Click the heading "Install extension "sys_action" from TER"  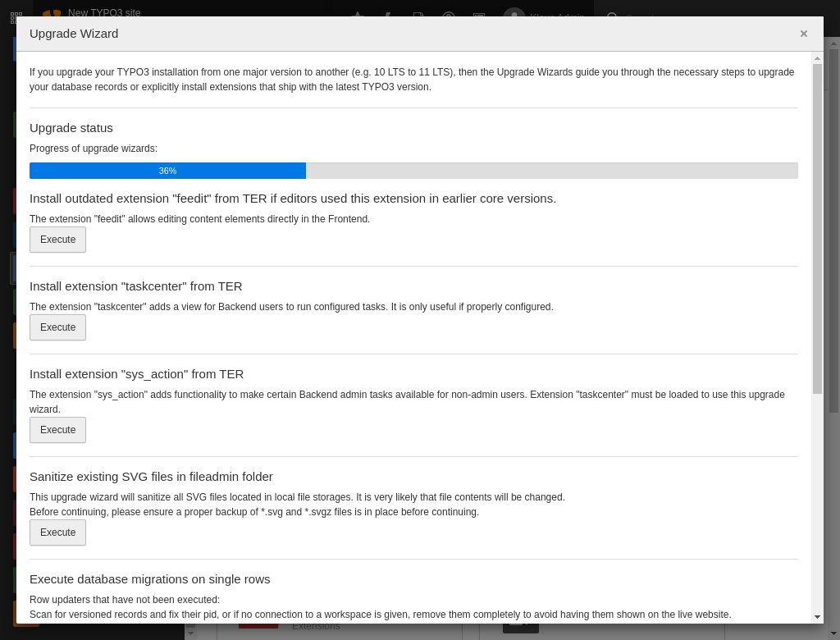137,374
